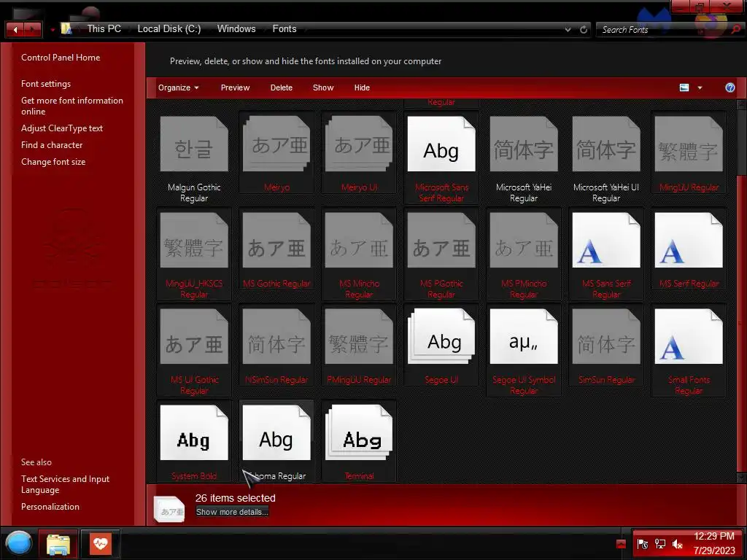747x560 pixels.
Task: Open Control Panel Home link
Action: 61,58
